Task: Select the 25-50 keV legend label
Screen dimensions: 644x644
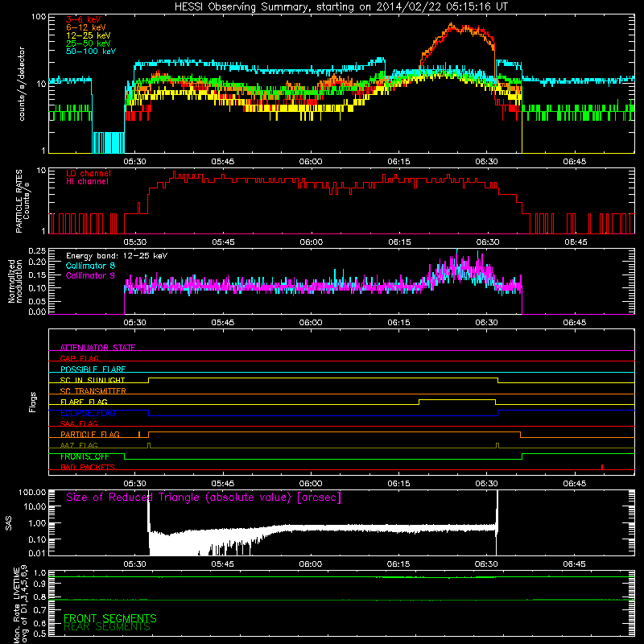Action: pyautogui.click(x=89, y=43)
